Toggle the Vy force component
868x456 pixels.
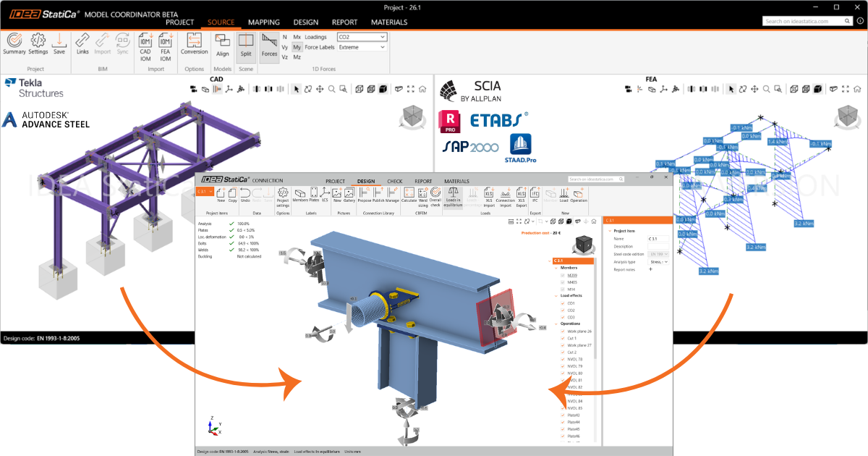point(285,47)
